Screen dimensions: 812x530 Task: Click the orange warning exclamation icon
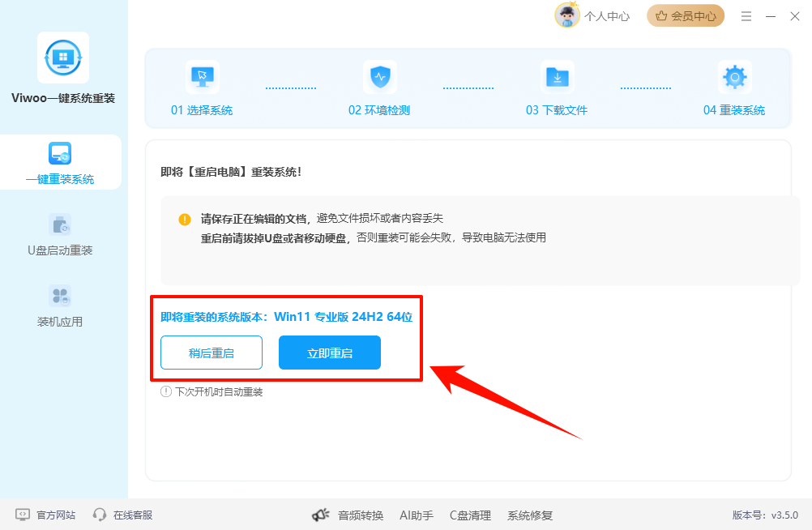(184, 219)
